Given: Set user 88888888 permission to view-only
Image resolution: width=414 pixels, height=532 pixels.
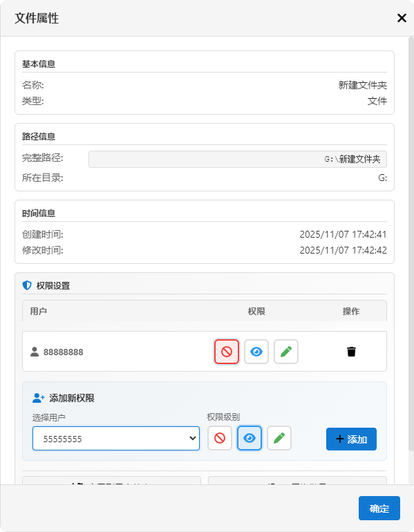Looking at the screenshot, I should [256, 352].
